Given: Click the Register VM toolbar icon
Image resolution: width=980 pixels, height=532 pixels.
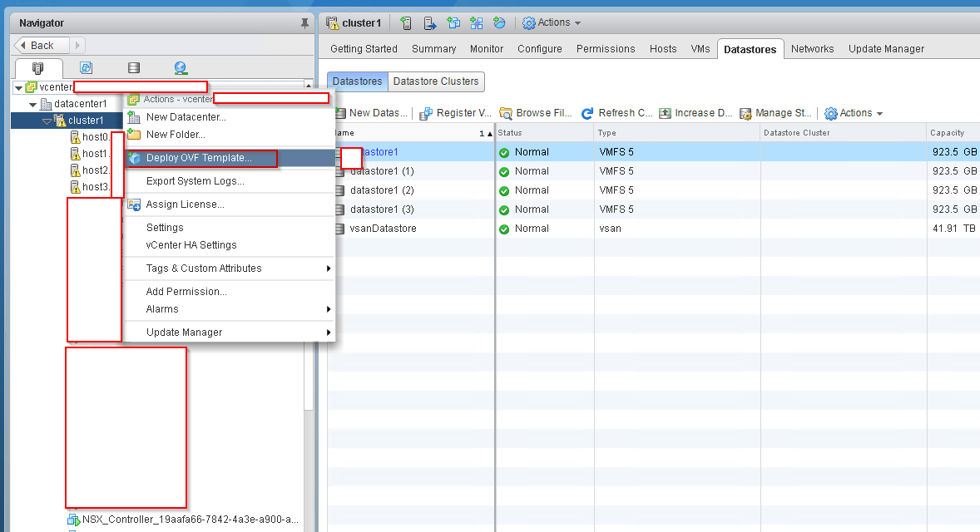Looking at the screenshot, I should click(426, 113).
